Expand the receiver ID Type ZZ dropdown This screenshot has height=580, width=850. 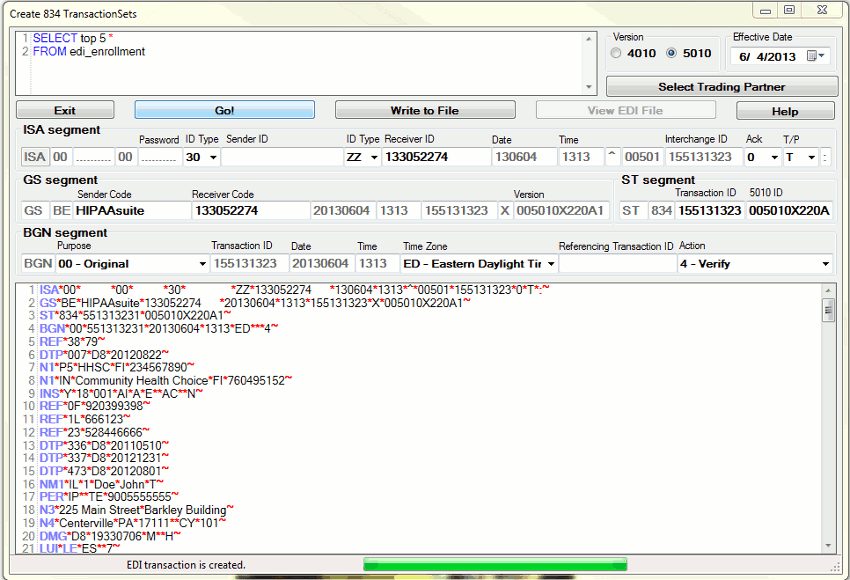374,157
